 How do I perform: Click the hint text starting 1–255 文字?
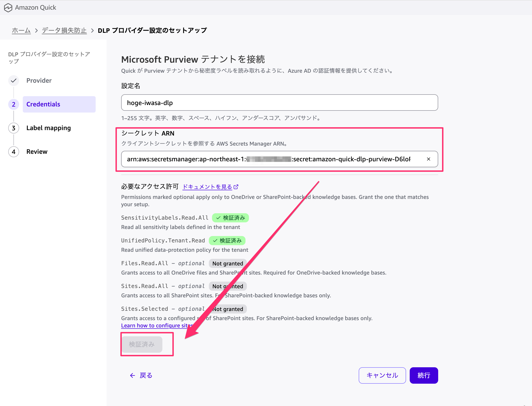pyautogui.click(x=221, y=118)
